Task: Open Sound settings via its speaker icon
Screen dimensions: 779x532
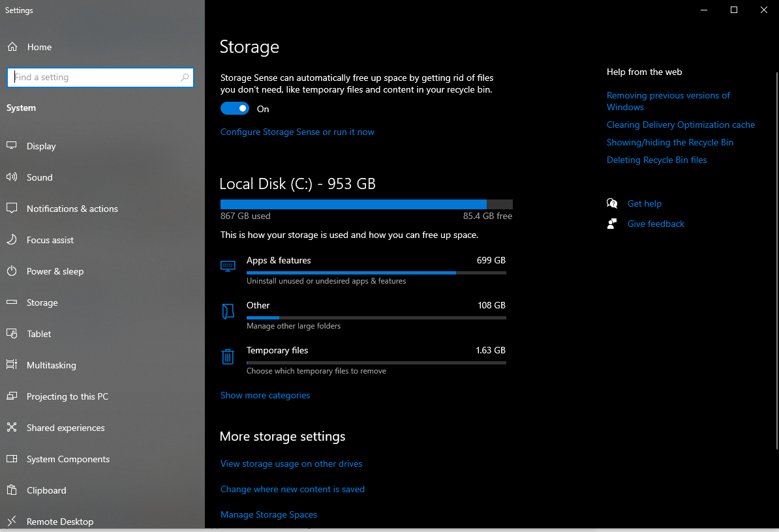Action: click(12, 177)
